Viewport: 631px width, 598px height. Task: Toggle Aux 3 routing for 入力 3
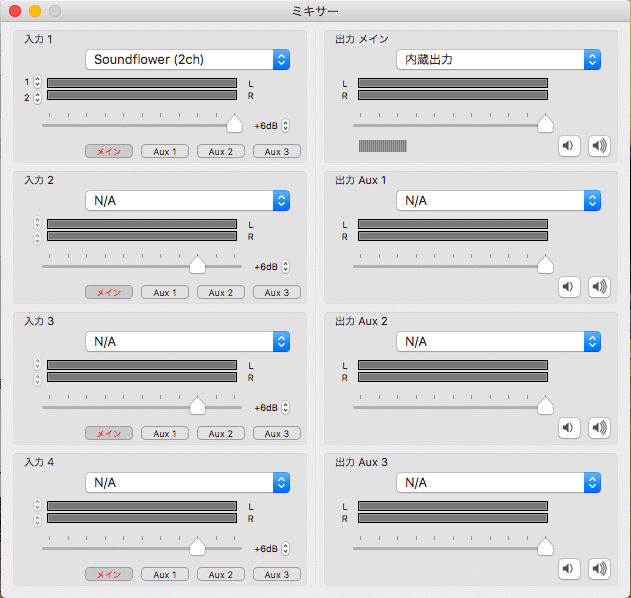pyautogui.click(x=276, y=433)
